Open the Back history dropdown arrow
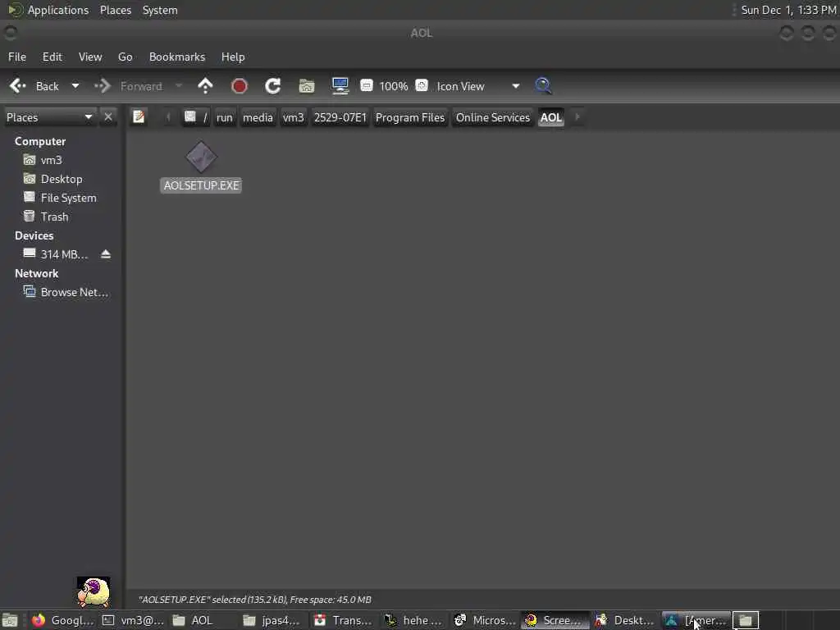The image size is (840, 630). 75,86
